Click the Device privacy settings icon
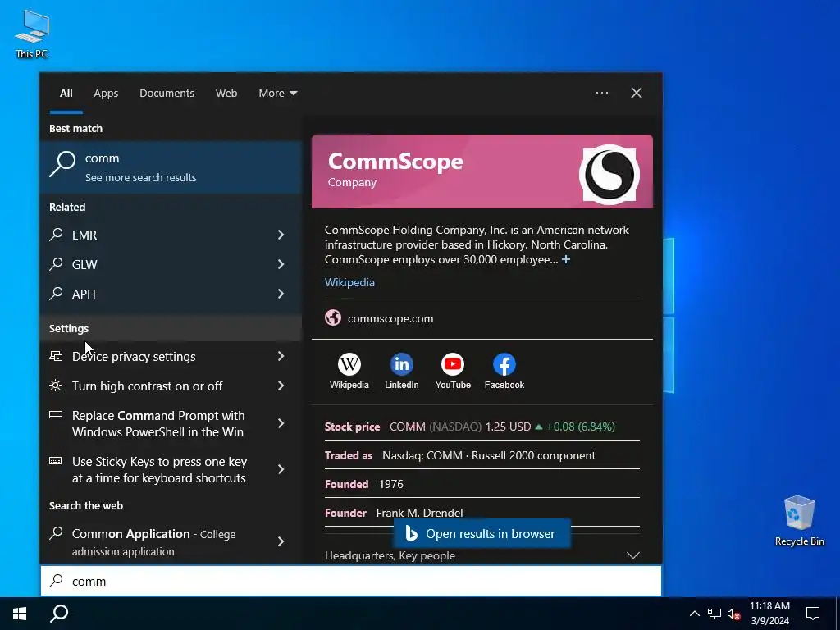The width and height of the screenshot is (840, 630). click(x=56, y=356)
